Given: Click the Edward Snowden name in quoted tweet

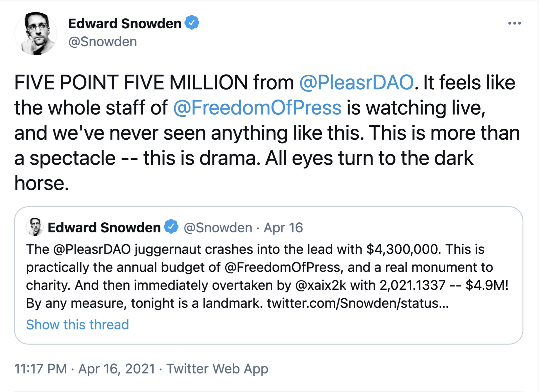Looking at the screenshot, I should pos(104,228).
